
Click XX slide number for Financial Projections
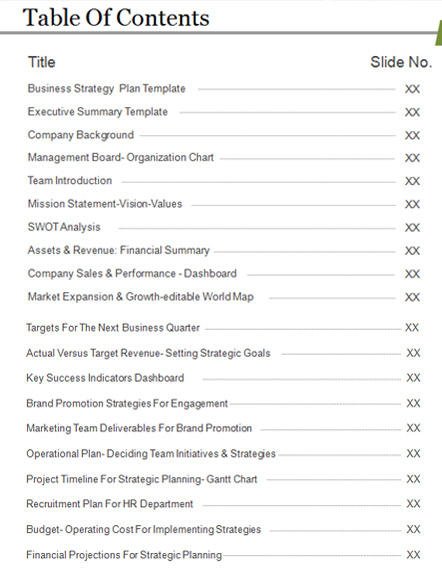coord(414,555)
